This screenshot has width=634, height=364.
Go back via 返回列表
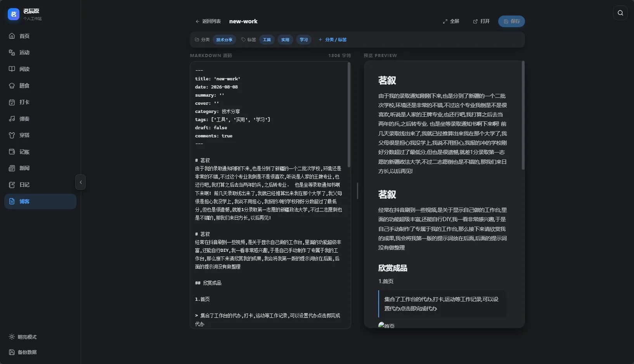tap(208, 21)
